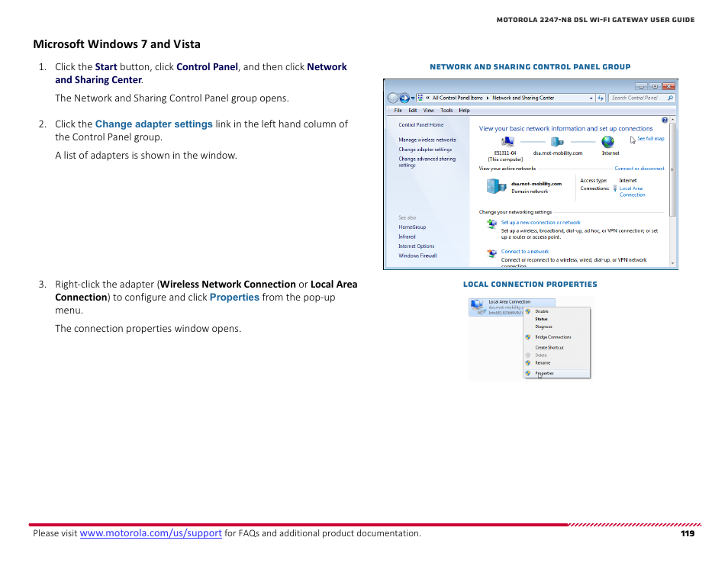Select the Local Area Connection adapter thumbnail

(x=478, y=307)
